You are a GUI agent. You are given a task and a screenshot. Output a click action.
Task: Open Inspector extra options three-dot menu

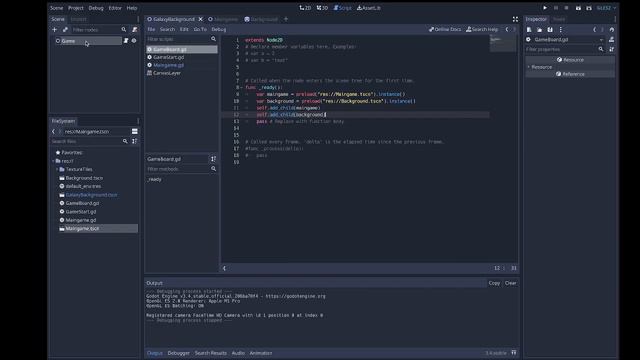tap(560, 29)
